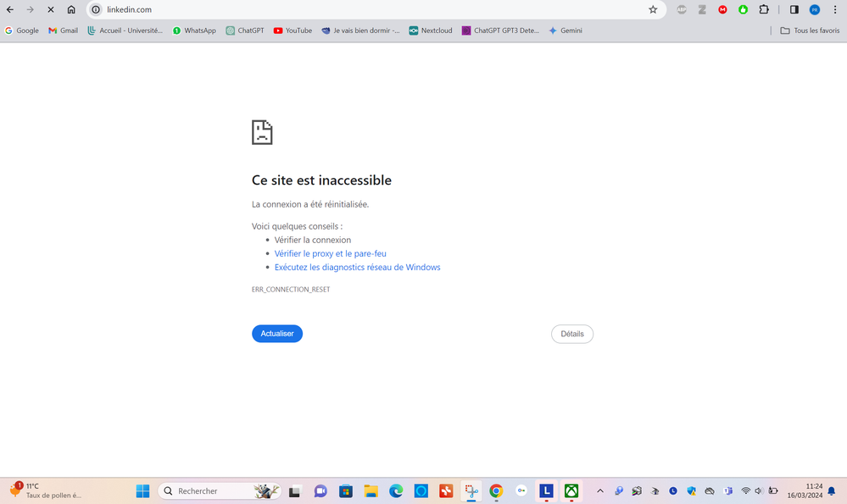Open the gray Z extension
The height and width of the screenshot is (504, 847).
pyautogui.click(x=702, y=9)
